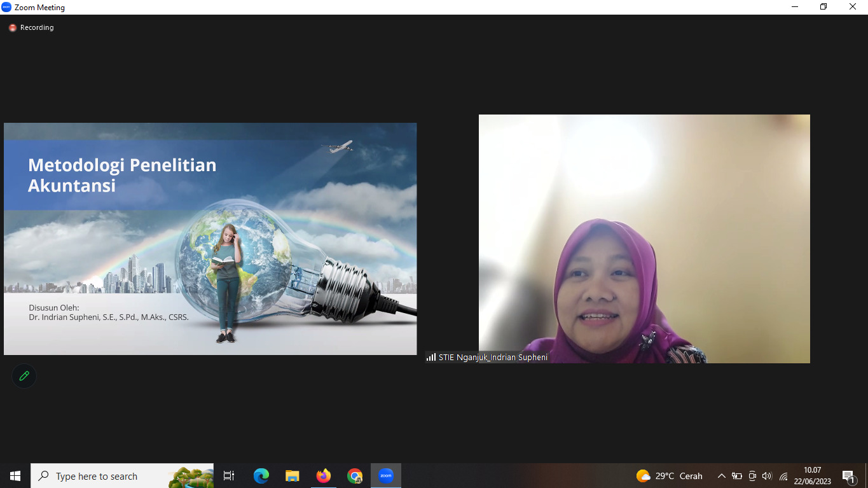Switch to Zoom app in taskbar
868x488 pixels.
point(386,476)
